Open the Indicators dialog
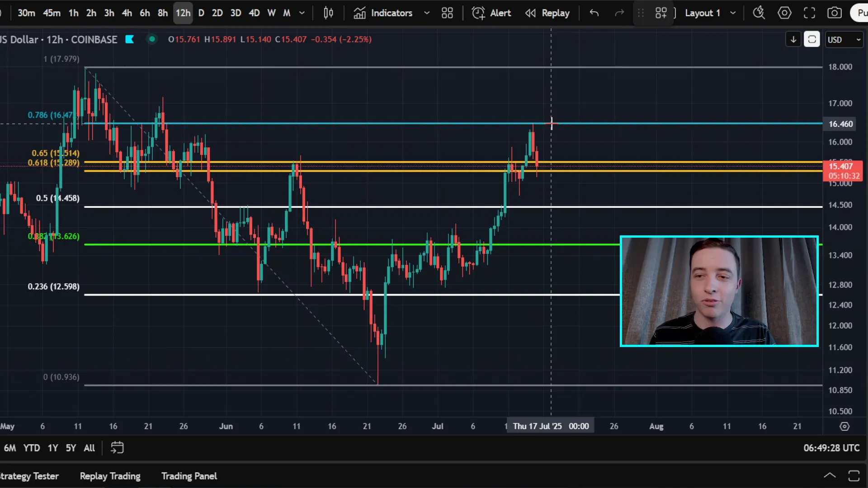 coord(382,13)
